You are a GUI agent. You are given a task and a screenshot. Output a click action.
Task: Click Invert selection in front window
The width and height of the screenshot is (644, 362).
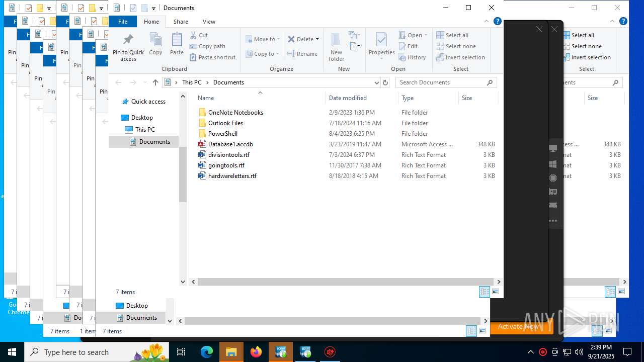pyautogui.click(x=460, y=57)
